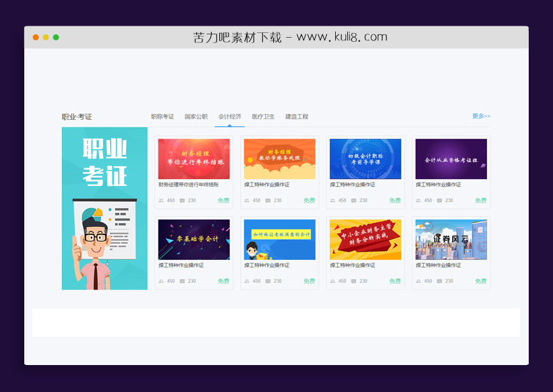The image size is (553, 392).
Task: Select the active 会计经济 tab
Action: coord(230,117)
